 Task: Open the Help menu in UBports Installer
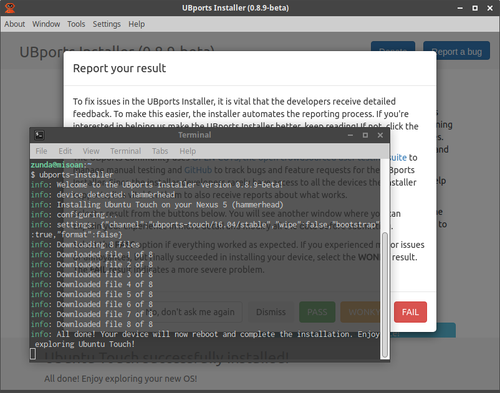[136, 24]
